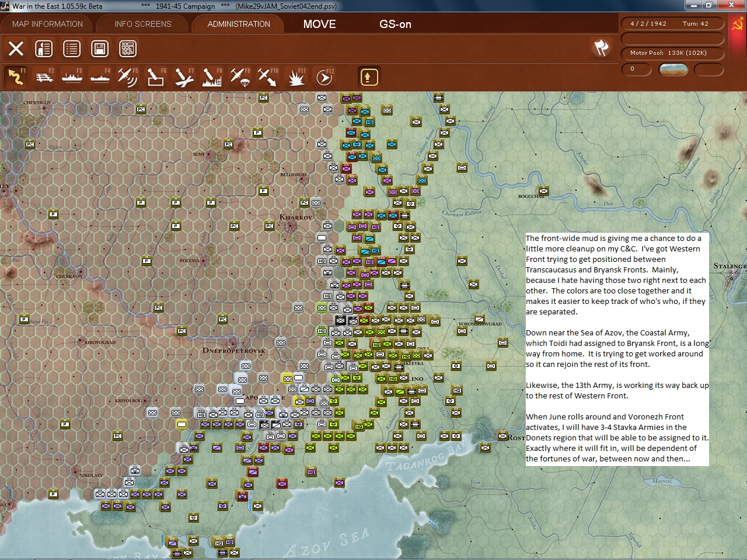Switch to the Administration tab
The width and height of the screenshot is (747, 560).
click(x=239, y=24)
